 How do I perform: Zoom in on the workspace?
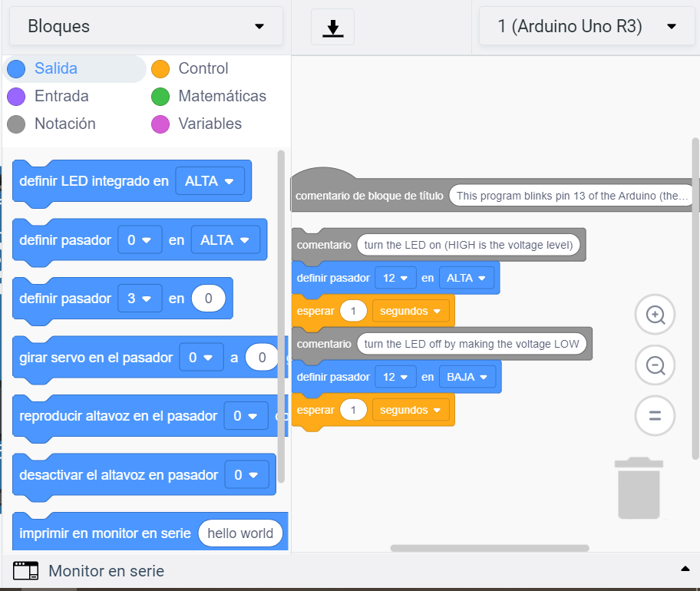[x=654, y=315]
